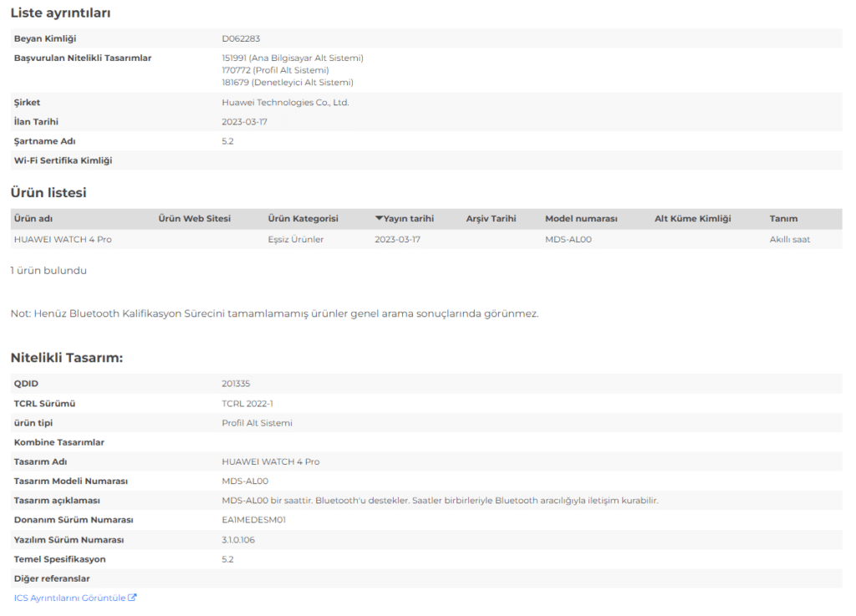Click the Nitelikli Tasarım: heading
856x616 pixels.
(x=67, y=358)
